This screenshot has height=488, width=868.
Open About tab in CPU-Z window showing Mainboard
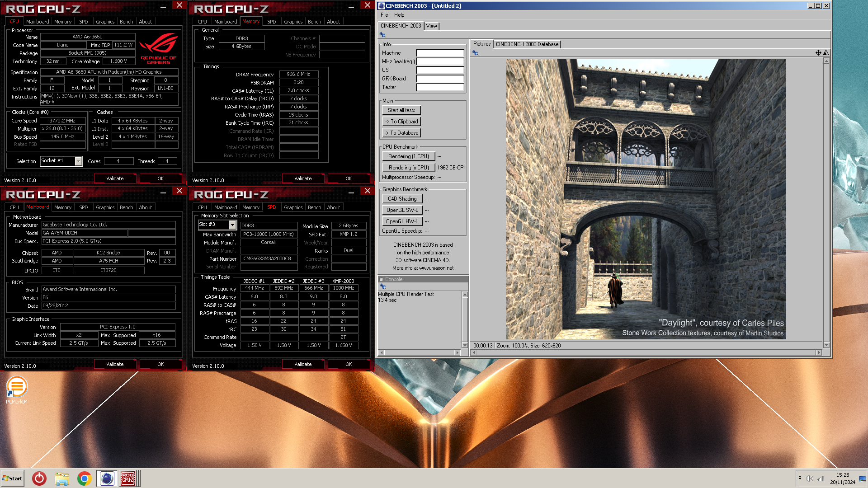point(146,207)
